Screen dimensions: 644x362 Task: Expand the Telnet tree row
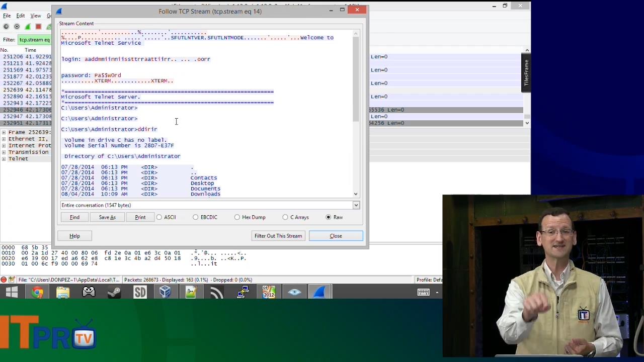point(4,159)
